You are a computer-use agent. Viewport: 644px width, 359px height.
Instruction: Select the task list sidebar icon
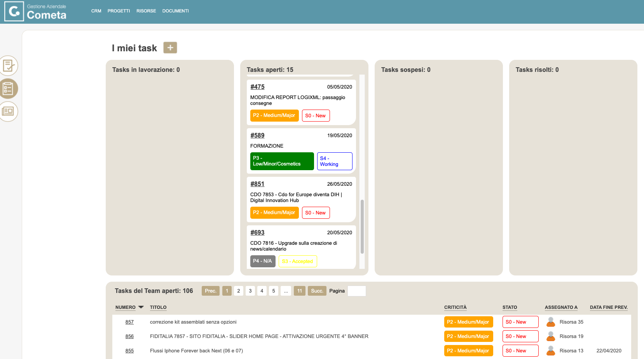point(8,89)
